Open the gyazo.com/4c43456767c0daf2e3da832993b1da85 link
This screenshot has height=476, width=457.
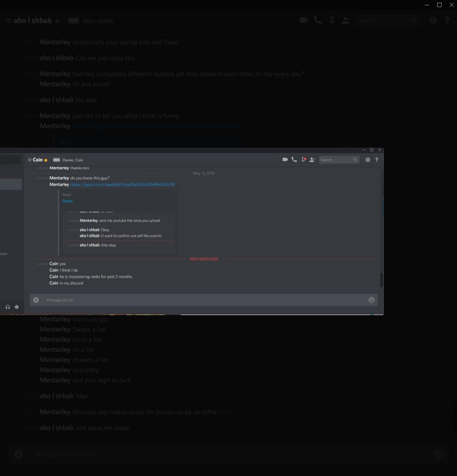(x=155, y=126)
